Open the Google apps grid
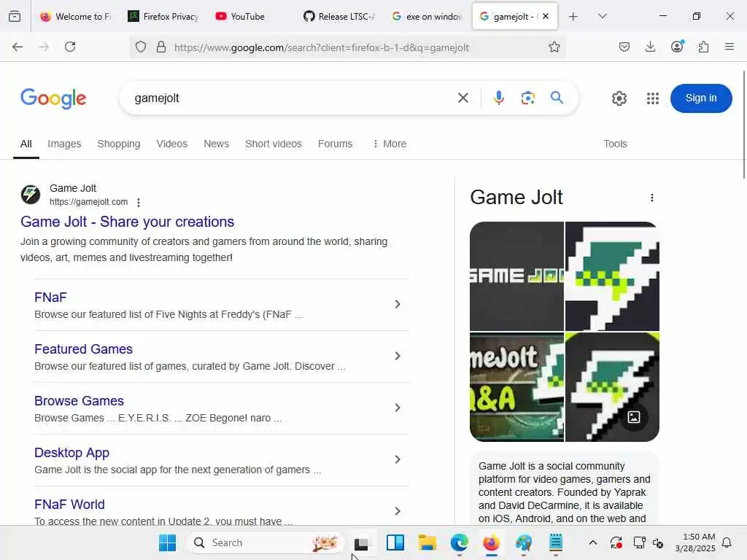Viewport: 747px width, 560px height. coord(653,98)
